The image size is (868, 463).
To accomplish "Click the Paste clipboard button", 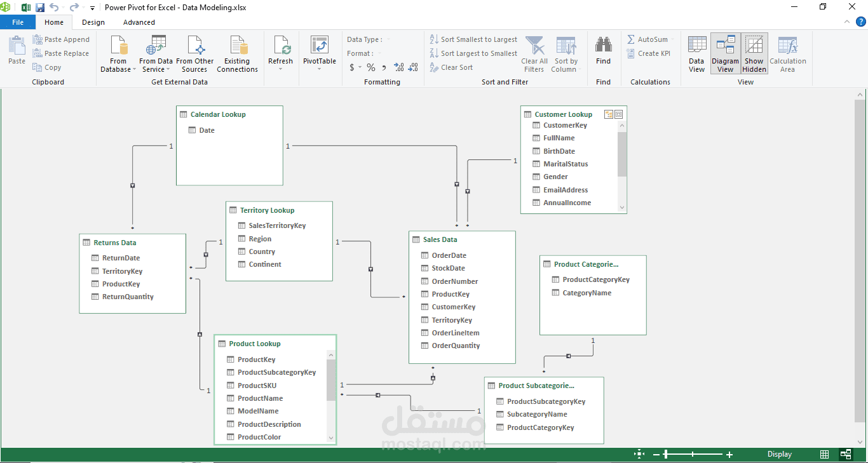I will 17,51.
